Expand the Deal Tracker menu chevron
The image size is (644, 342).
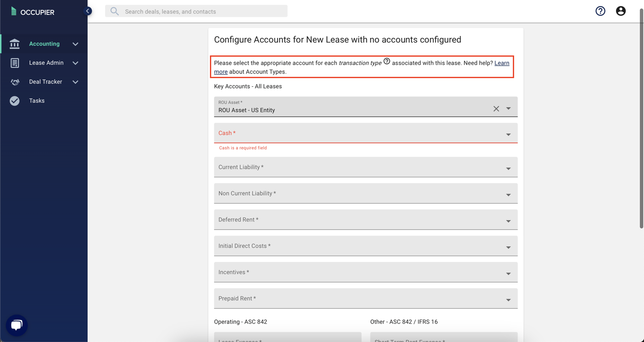pyautogui.click(x=75, y=82)
